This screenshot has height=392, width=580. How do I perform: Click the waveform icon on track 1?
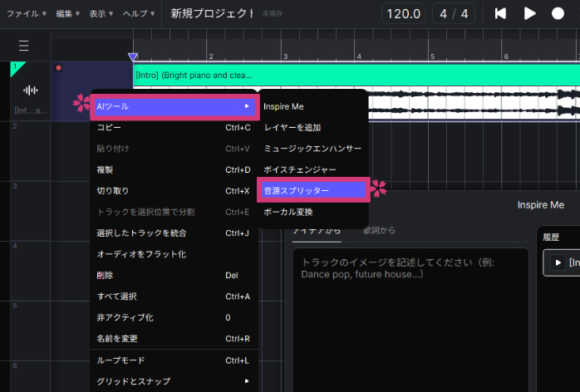[31, 91]
